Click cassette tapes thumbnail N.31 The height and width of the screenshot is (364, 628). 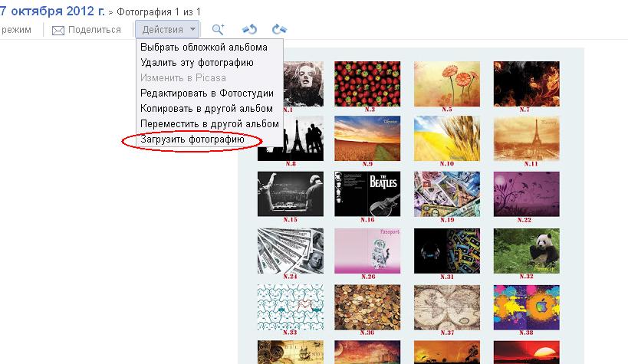click(x=446, y=251)
